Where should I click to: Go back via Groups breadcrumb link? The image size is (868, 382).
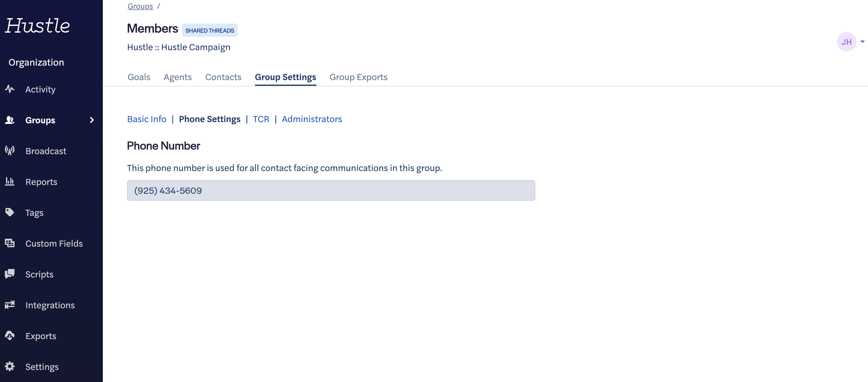click(x=140, y=6)
